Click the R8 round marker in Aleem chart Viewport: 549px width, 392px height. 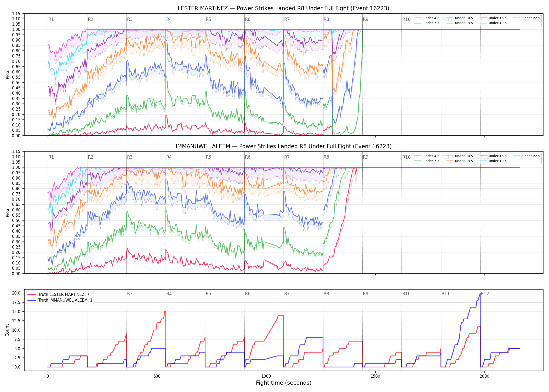[x=326, y=157]
